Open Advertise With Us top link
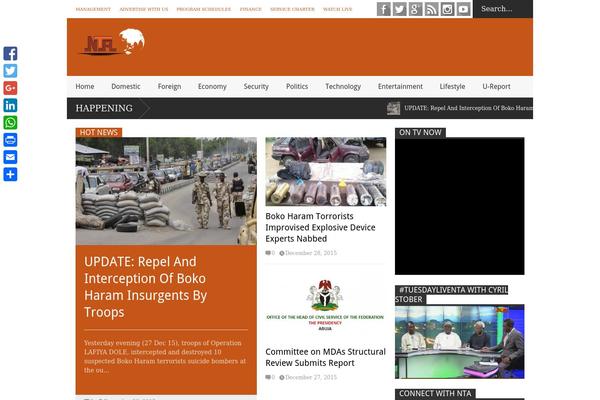600x400 pixels. pos(144,9)
